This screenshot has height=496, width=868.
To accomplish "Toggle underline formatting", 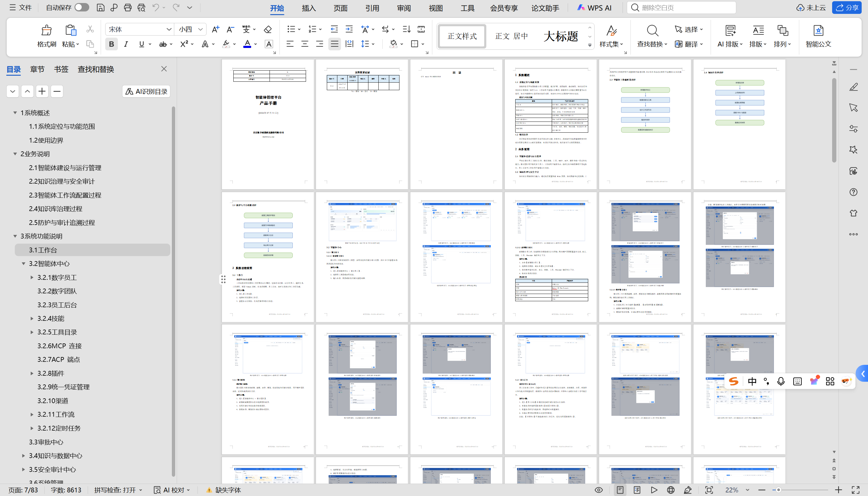I will 141,44.
